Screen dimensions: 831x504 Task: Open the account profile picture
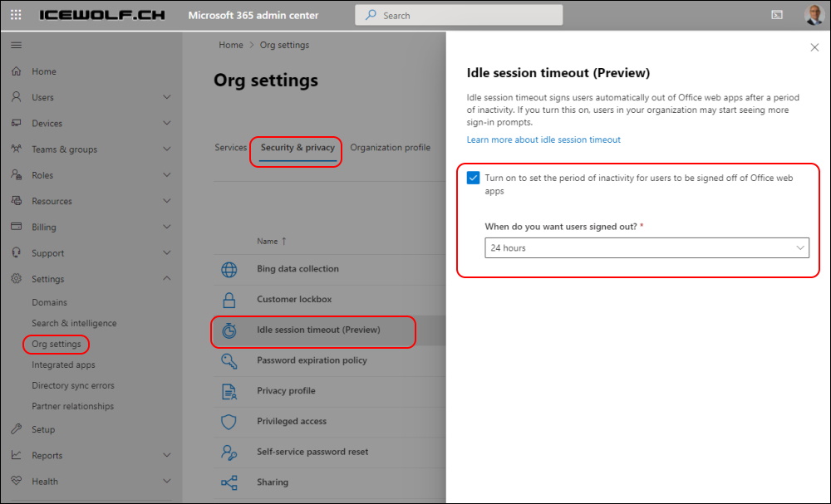[x=814, y=15]
